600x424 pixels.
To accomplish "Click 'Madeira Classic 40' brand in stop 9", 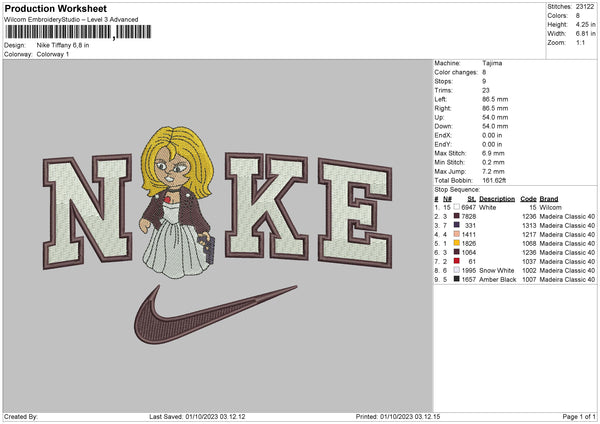I will coord(567,279).
